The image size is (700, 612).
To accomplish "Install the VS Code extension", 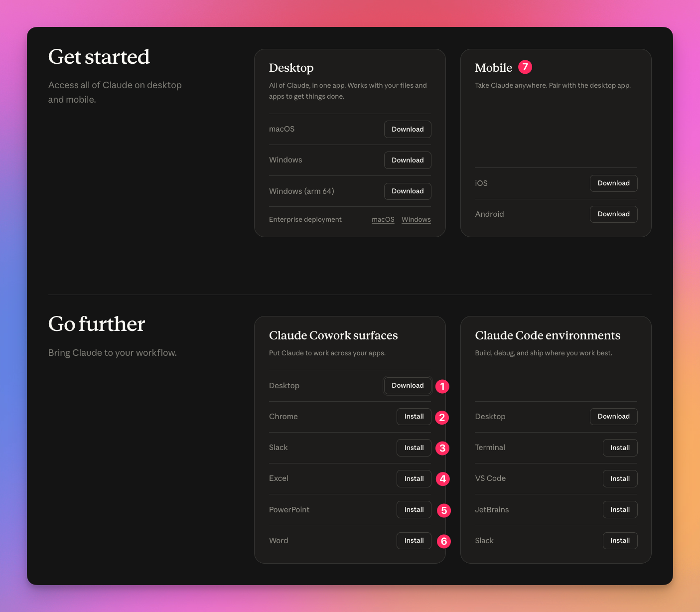I will 620,478.
